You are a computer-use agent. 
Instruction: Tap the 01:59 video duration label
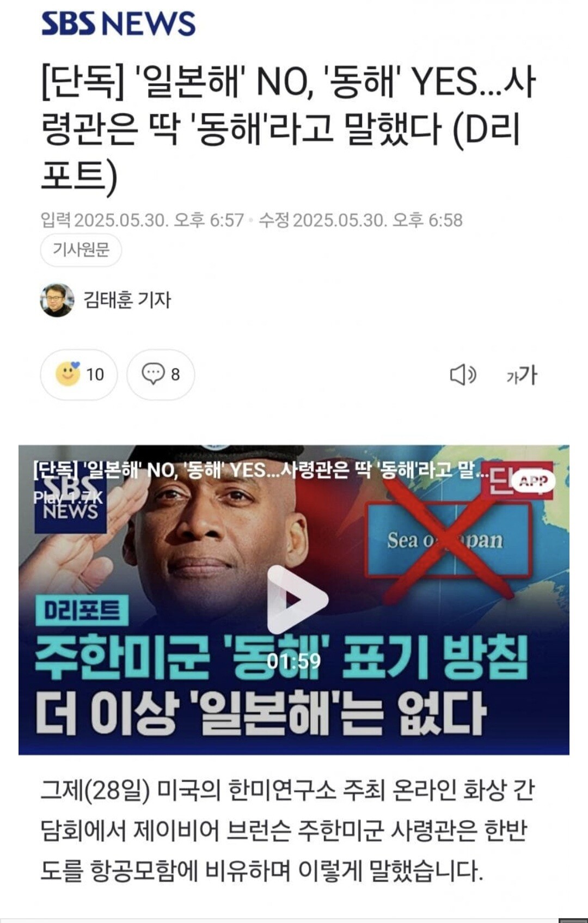tap(294, 661)
